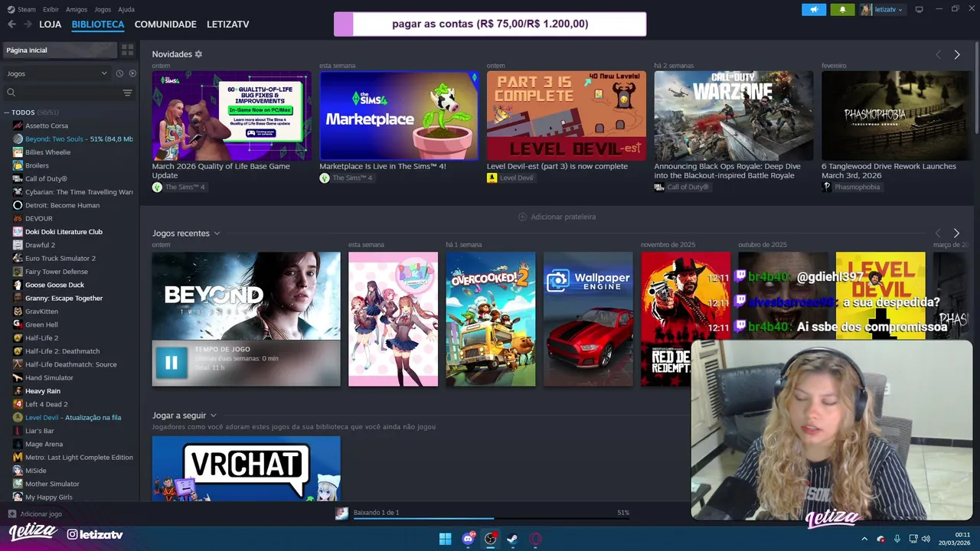Collapse the TODOS games category
980x551 pixels.
pos(7,112)
